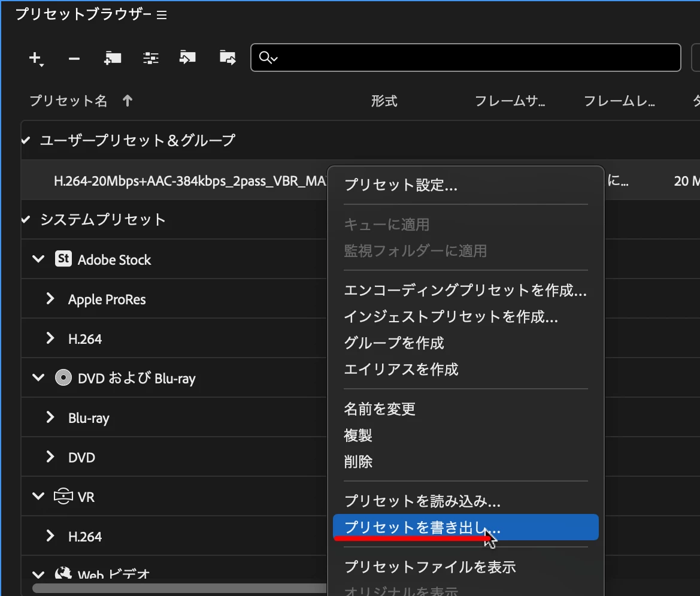
Task: Click the 形式 column header
Action: click(x=384, y=101)
